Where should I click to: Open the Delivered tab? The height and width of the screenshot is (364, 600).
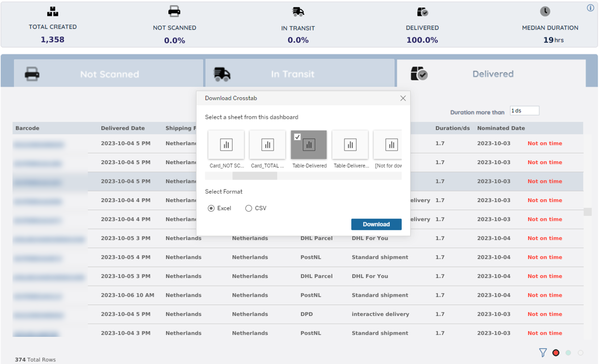click(x=491, y=74)
